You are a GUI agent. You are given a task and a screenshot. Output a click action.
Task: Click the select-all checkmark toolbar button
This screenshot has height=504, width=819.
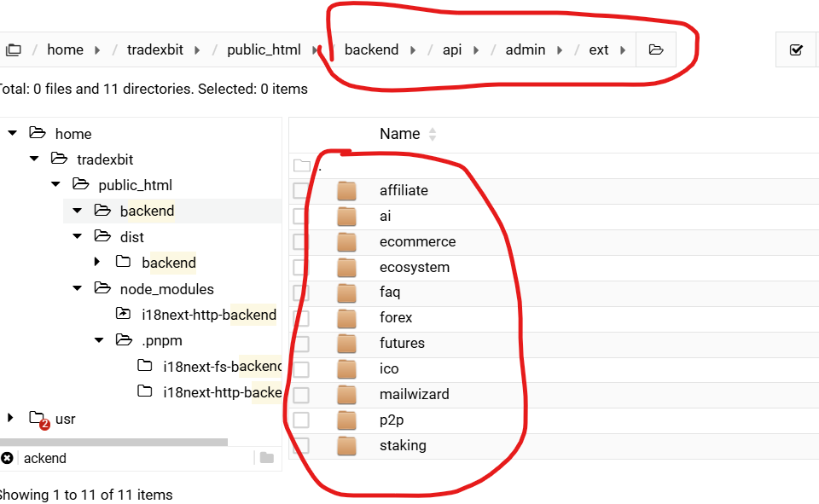(796, 49)
